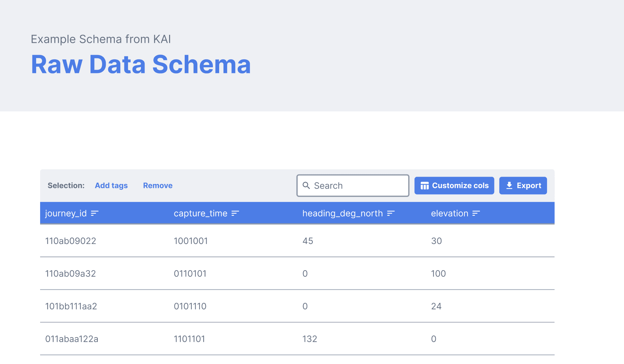Select cell 110ab09a32
The image size is (624, 364).
(71, 273)
